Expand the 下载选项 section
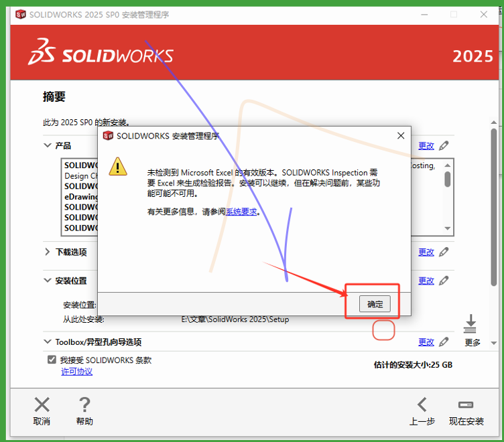This screenshot has height=442, width=504. [x=47, y=252]
